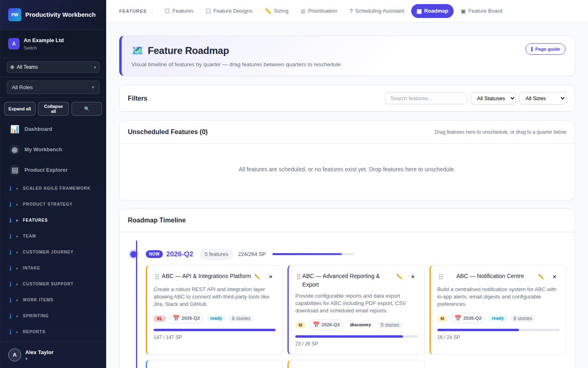Open the Sizing tab
588x368 pixels.
click(276, 11)
